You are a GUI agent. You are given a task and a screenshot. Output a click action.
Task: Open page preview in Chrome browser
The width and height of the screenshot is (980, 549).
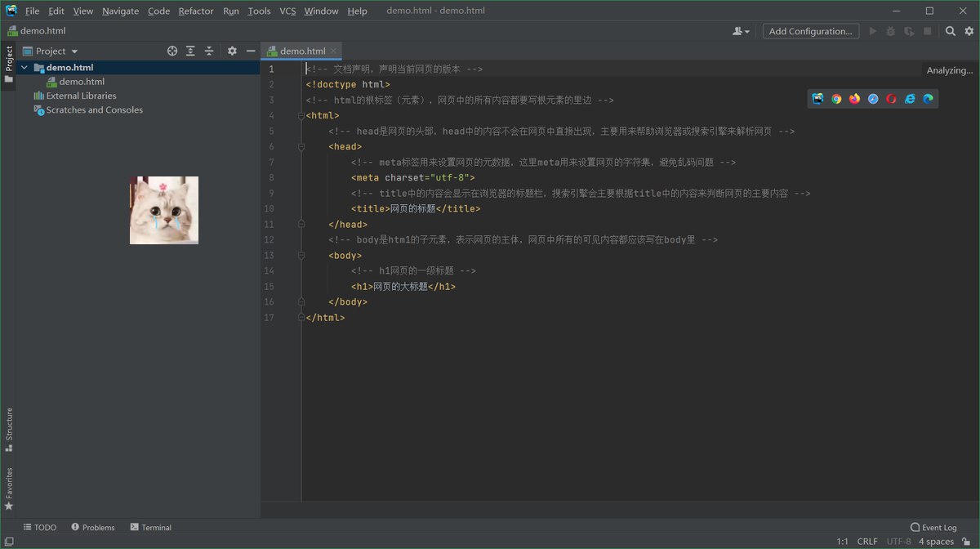click(x=836, y=99)
